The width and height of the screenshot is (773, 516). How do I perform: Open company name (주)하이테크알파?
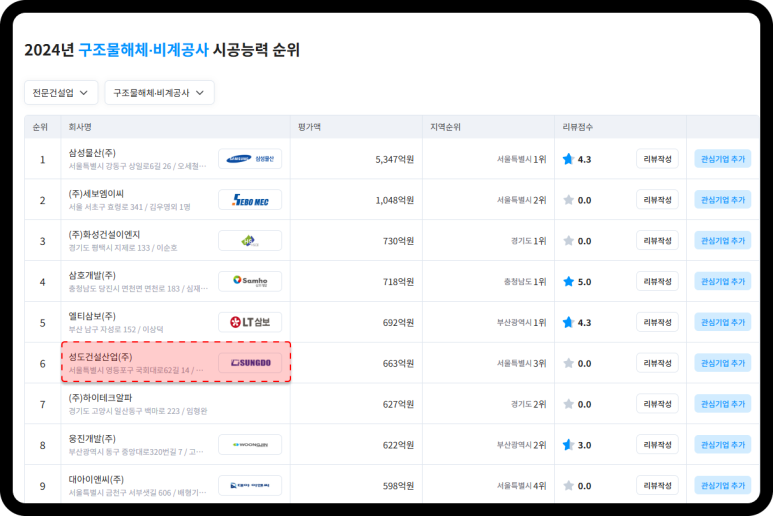click(100, 398)
